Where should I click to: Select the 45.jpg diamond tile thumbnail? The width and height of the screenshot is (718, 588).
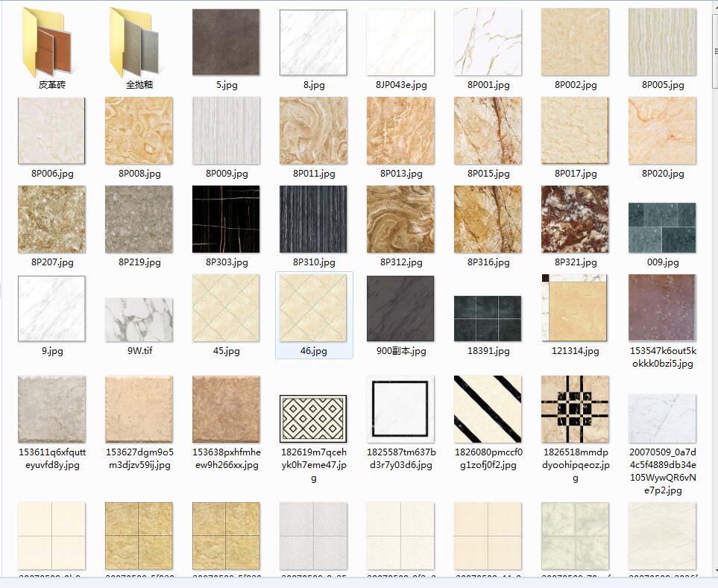pos(226,308)
